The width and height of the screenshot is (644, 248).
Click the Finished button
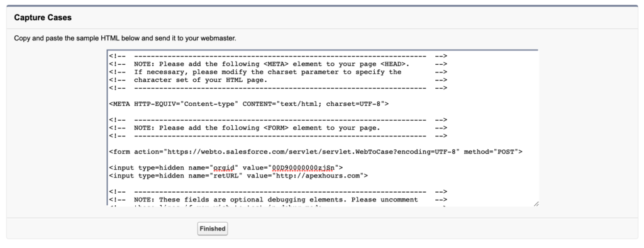[213, 228]
